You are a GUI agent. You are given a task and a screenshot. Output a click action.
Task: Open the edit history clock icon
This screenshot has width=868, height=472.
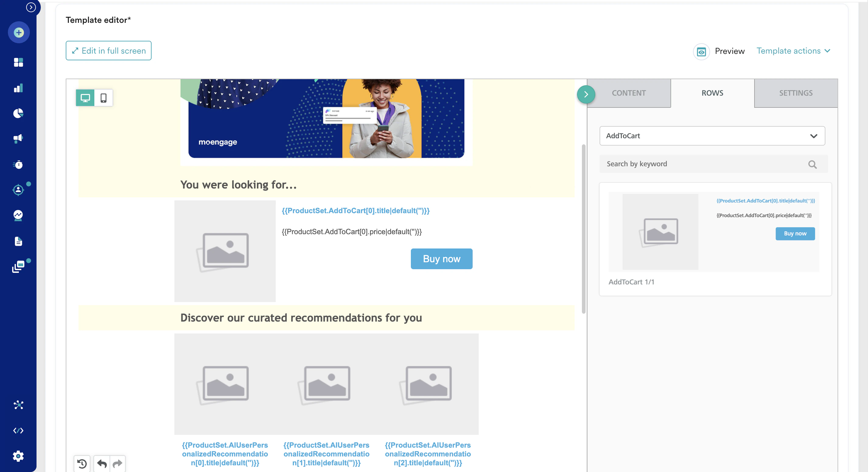tap(82, 464)
